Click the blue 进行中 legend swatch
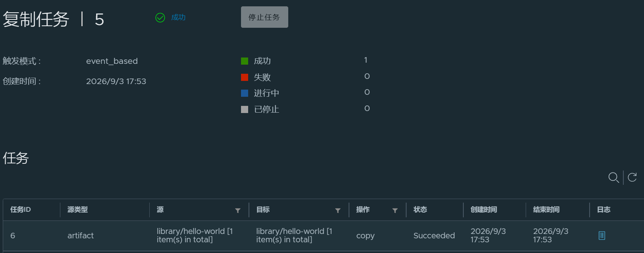644x253 pixels. click(x=245, y=93)
